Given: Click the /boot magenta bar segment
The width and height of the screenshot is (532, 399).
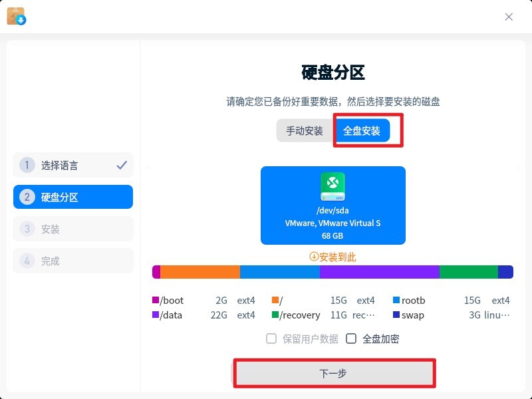Looking at the screenshot, I should click(156, 272).
